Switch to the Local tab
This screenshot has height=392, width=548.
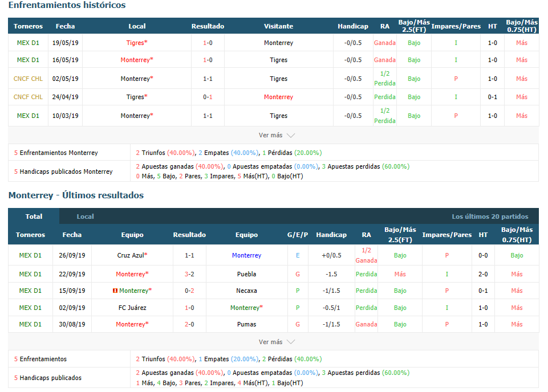click(86, 217)
